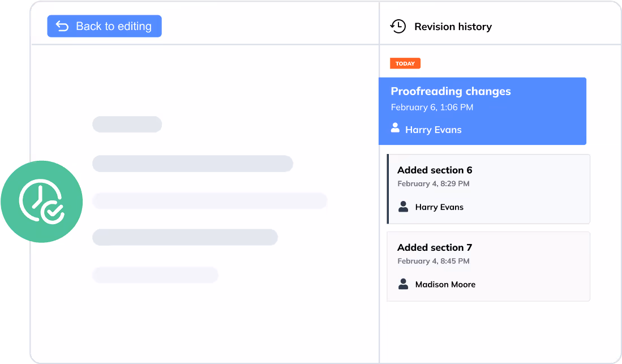
Task: Select the Proofreading changes revision
Action: [x=482, y=111]
